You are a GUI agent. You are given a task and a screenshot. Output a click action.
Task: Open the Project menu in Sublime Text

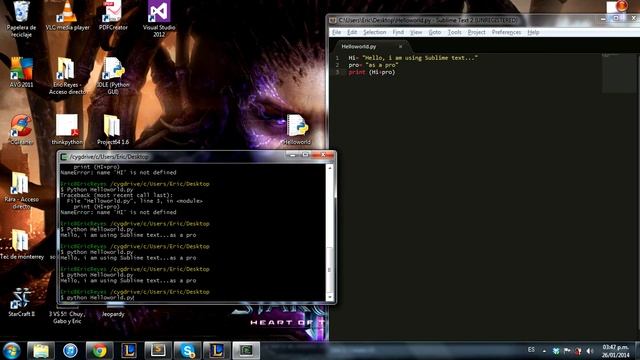pyautogui.click(x=476, y=32)
